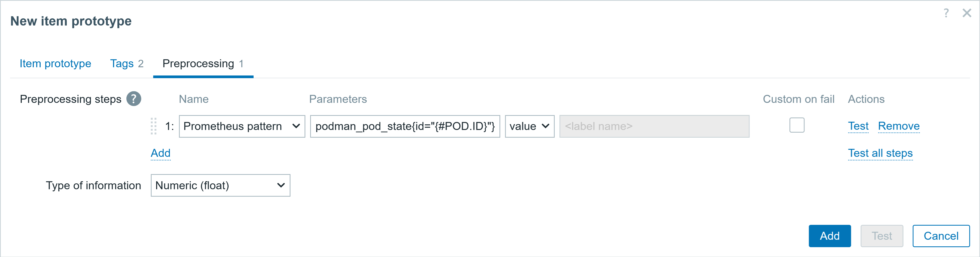Grab the step 1 drag handle
Image resolution: width=980 pixels, height=257 pixels.
pyautogui.click(x=153, y=126)
